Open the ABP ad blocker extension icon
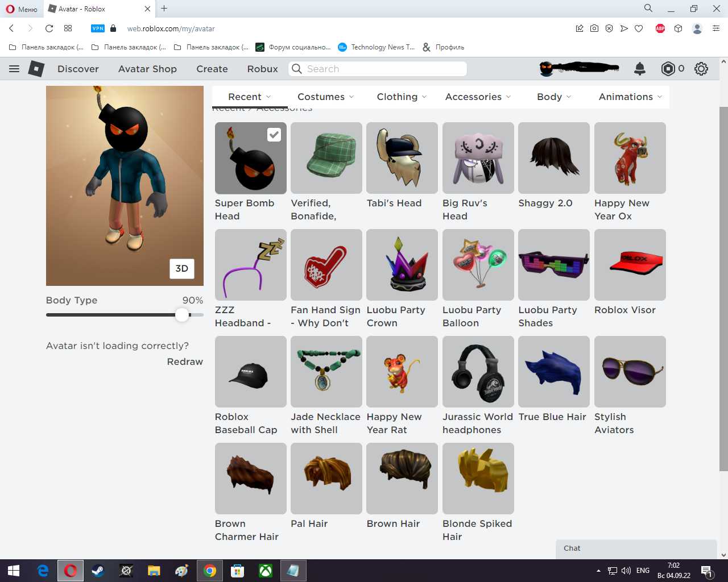The image size is (728, 582). [x=660, y=28]
